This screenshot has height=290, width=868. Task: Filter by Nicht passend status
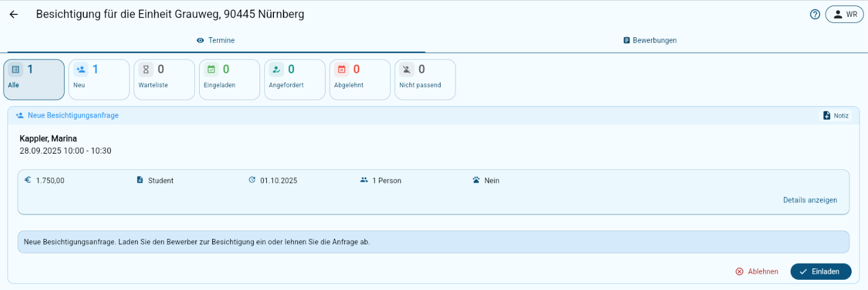425,79
